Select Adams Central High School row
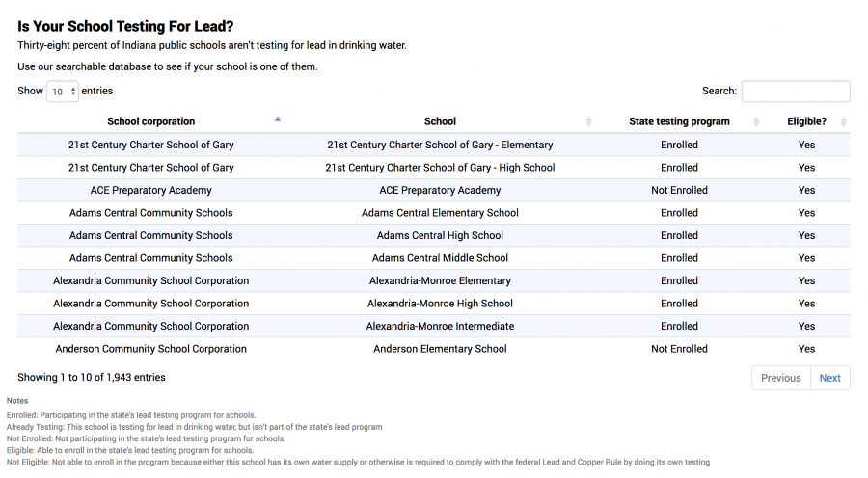 (x=440, y=235)
